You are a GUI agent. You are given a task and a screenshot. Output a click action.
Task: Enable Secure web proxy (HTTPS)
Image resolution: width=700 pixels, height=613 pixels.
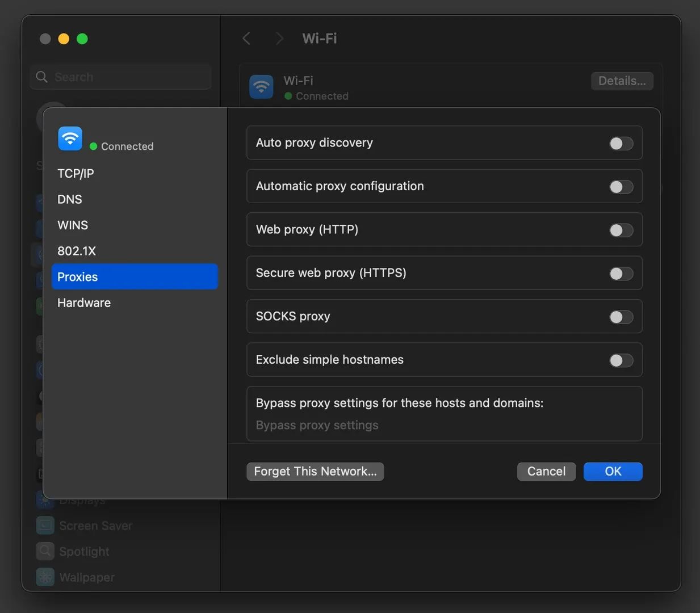coord(621,274)
